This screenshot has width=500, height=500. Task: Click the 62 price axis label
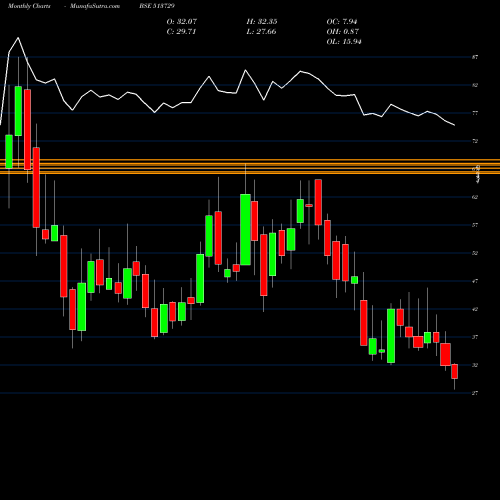pos(475,197)
